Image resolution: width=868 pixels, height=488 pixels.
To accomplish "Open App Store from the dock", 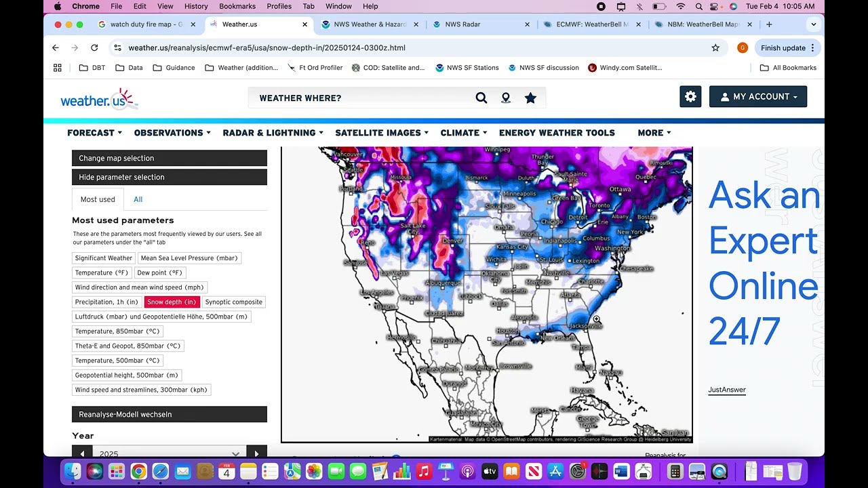I will 555,471.
